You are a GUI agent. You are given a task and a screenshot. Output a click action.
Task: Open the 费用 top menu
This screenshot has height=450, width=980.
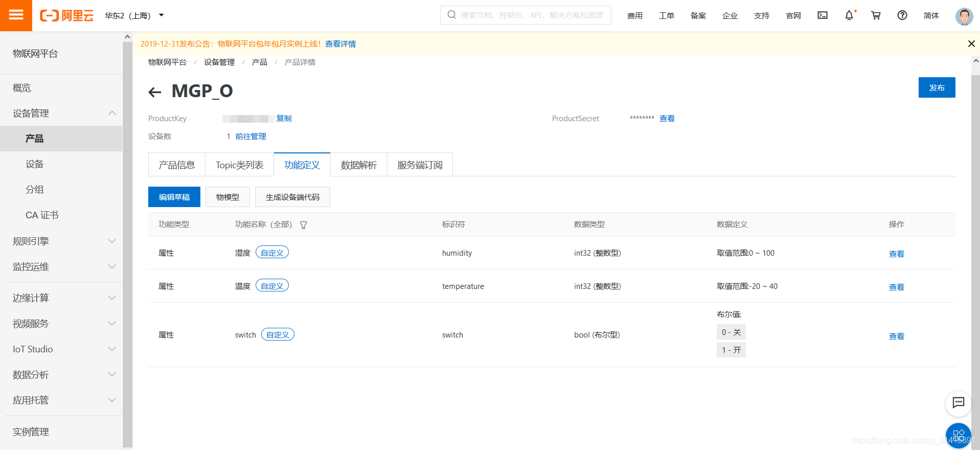pos(635,16)
